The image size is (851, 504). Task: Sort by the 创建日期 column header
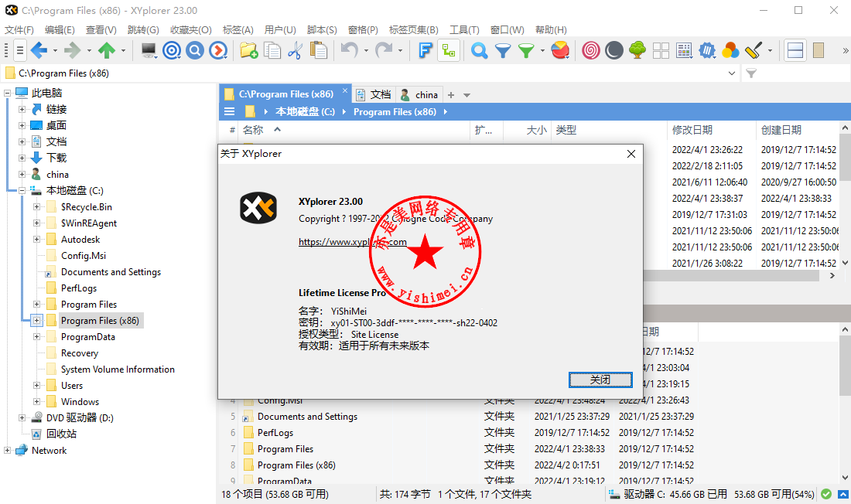797,130
